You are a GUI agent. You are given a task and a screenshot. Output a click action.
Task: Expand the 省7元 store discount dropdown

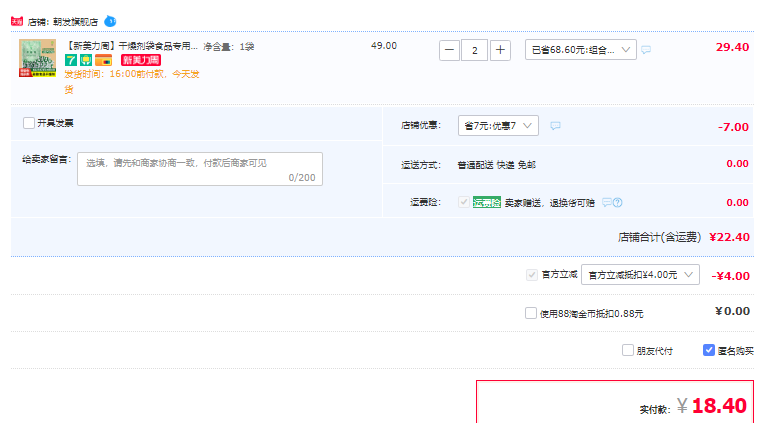point(498,125)
